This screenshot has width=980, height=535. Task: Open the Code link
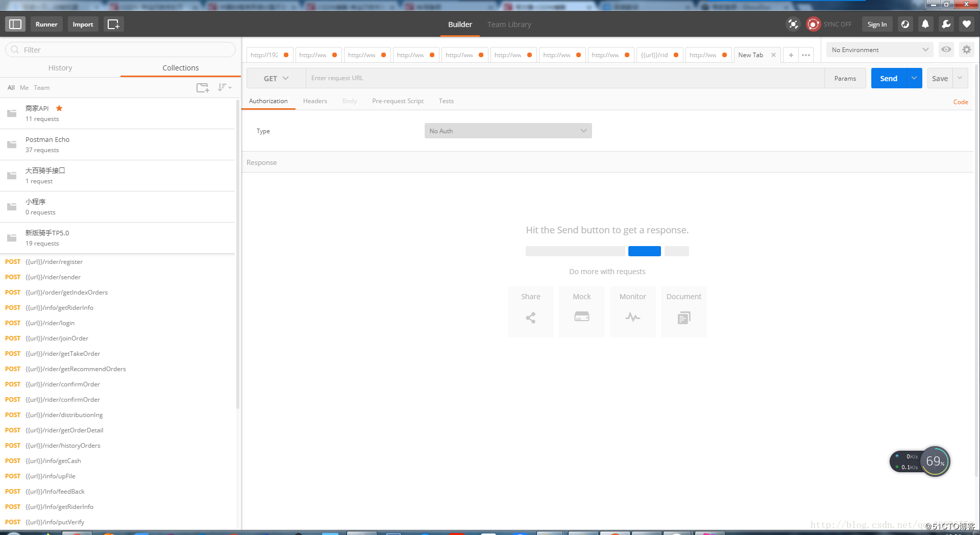point(961,102)
